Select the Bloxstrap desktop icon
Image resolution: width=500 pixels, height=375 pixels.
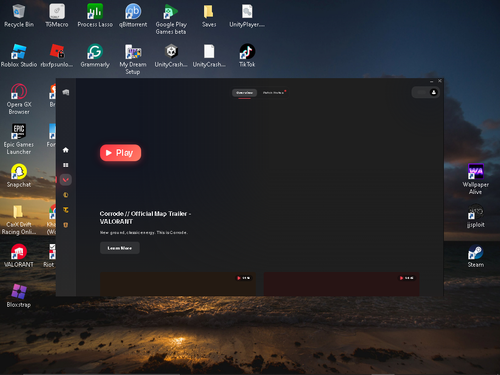(19, 296)
